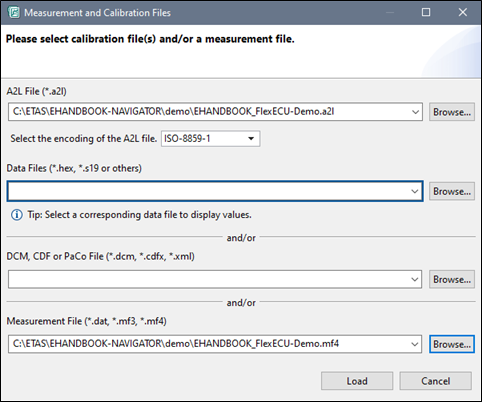
Task: Click inside the empty Data Files field
Action: (209, 191)
